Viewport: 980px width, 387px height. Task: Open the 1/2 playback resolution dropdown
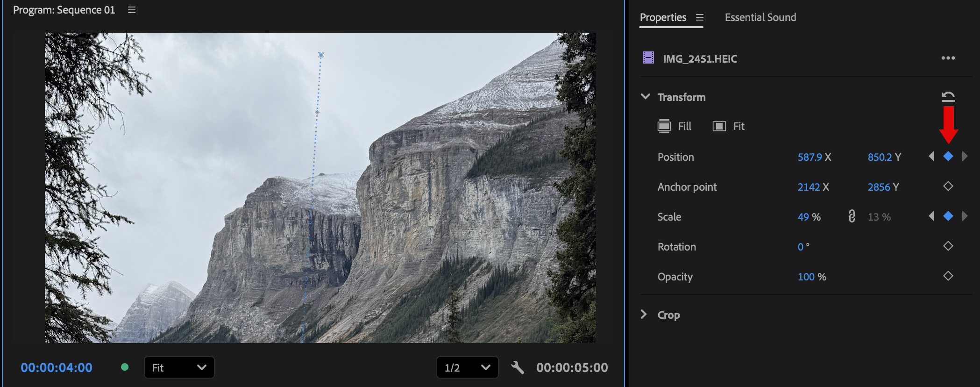point(467,367)
